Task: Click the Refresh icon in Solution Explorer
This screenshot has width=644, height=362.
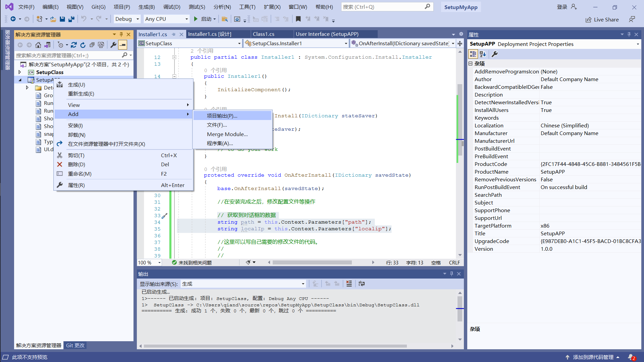Action: tap(83, 45)
